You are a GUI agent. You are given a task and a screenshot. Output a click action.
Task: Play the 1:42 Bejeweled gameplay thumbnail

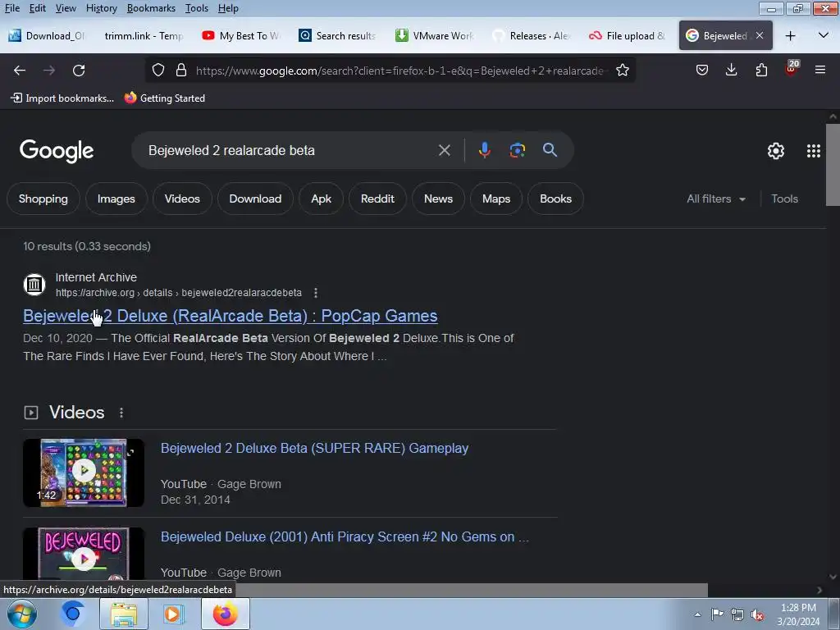point(84,472)
